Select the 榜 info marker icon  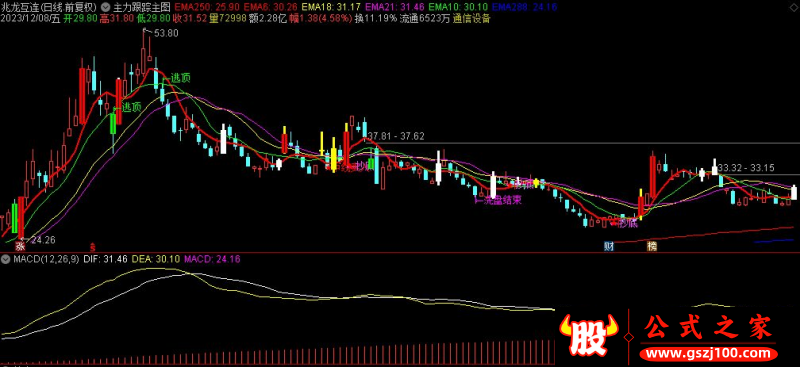(x=652, y=247)
